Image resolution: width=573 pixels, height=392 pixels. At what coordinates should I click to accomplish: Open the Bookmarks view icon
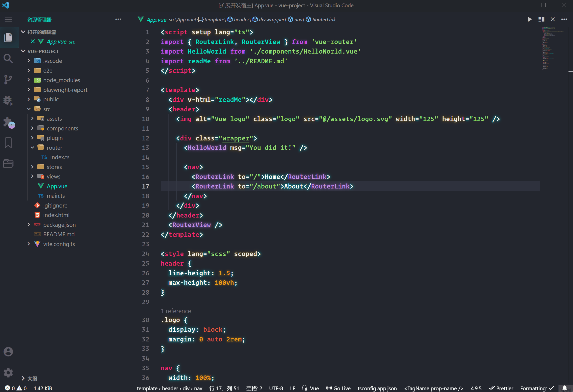[8, 143]
